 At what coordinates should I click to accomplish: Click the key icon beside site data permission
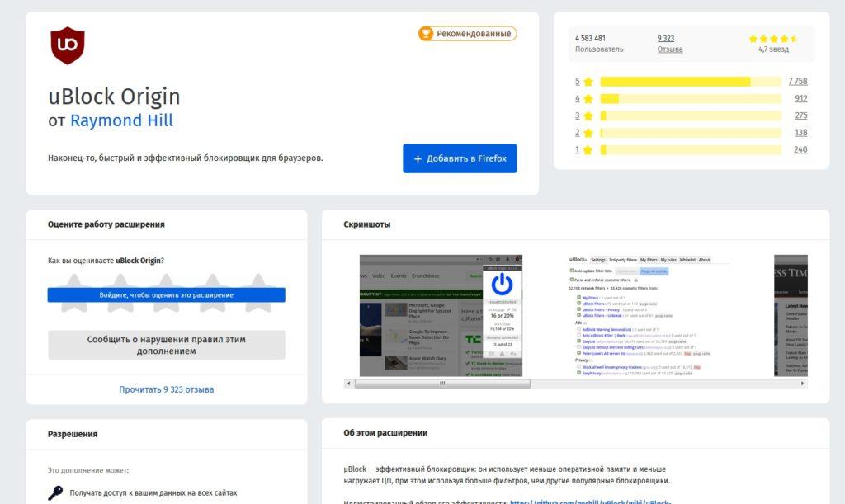click(55, 492)
